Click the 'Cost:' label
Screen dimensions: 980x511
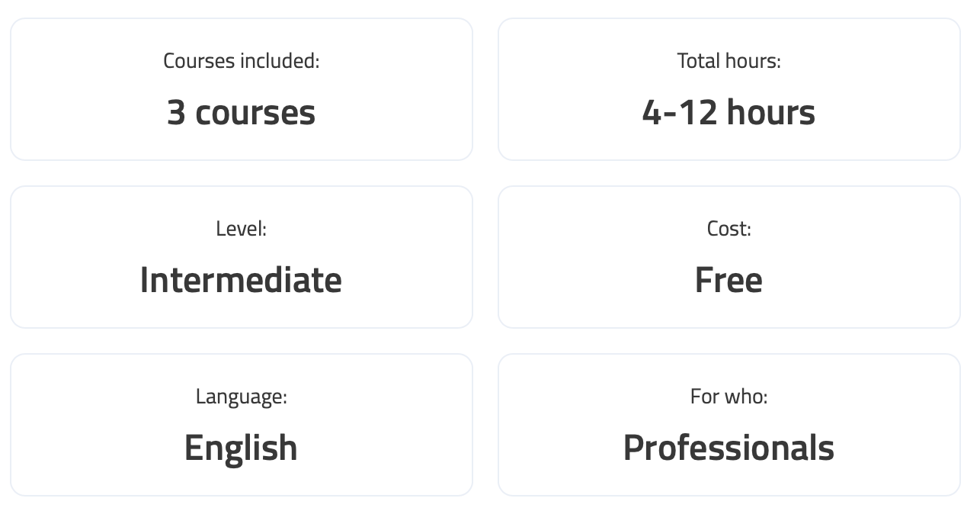click(x=729, y=228)
